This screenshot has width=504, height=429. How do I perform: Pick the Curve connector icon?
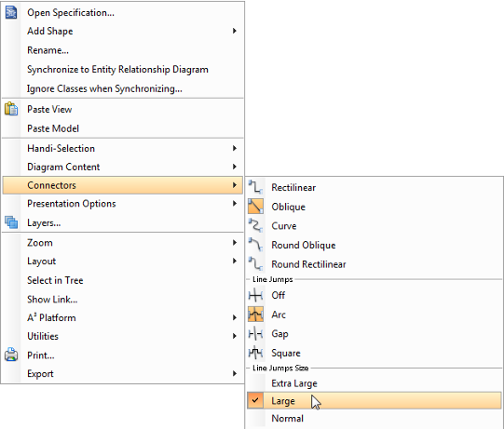(256, 226)
